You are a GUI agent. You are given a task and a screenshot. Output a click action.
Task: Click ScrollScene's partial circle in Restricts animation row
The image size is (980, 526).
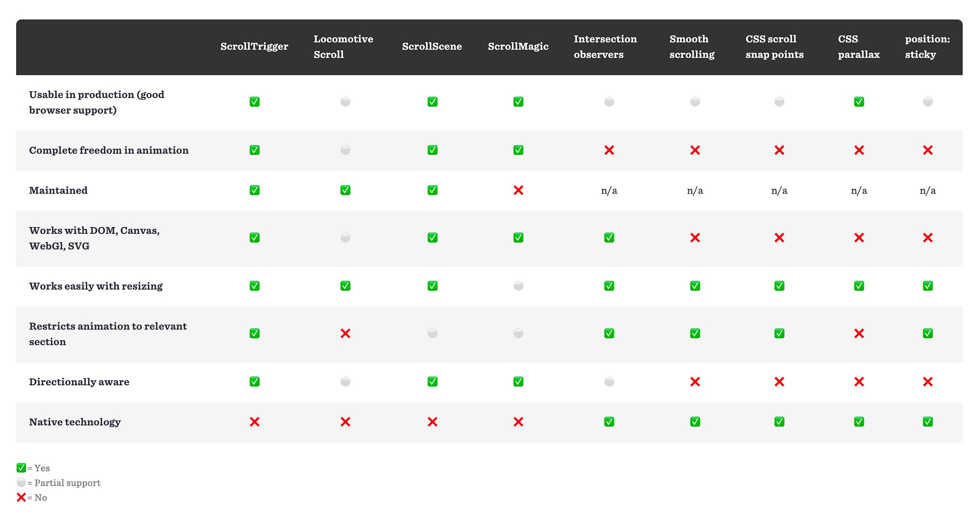(x=432, y=333)
